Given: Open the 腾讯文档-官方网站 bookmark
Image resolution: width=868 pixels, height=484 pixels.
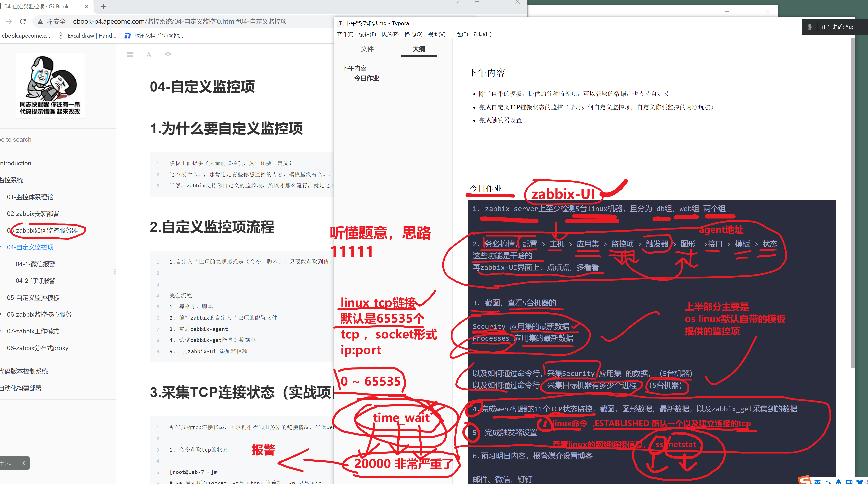Looking at the screenshot, I should [154, 35].
